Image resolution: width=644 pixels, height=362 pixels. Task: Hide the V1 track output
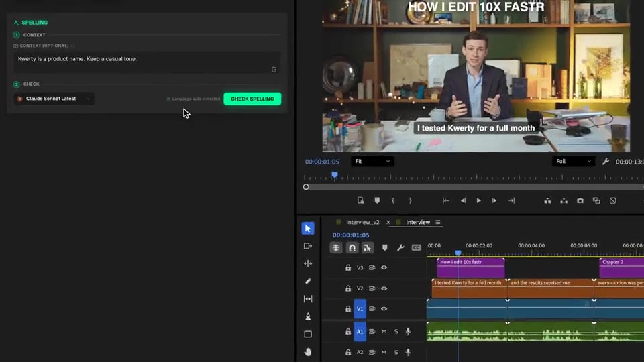pyautogui.click(x=384, y=308)
